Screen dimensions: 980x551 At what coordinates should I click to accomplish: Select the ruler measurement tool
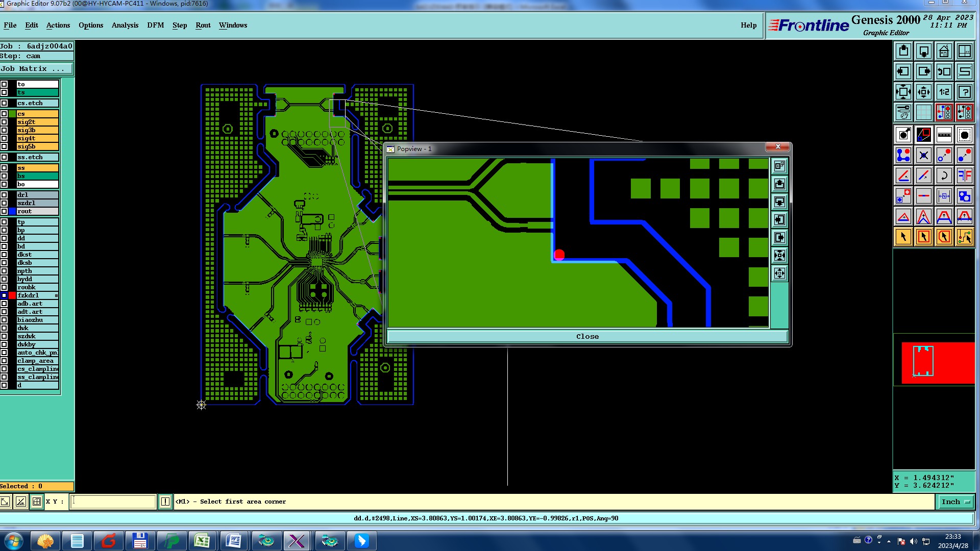click(x=944, y=135)
